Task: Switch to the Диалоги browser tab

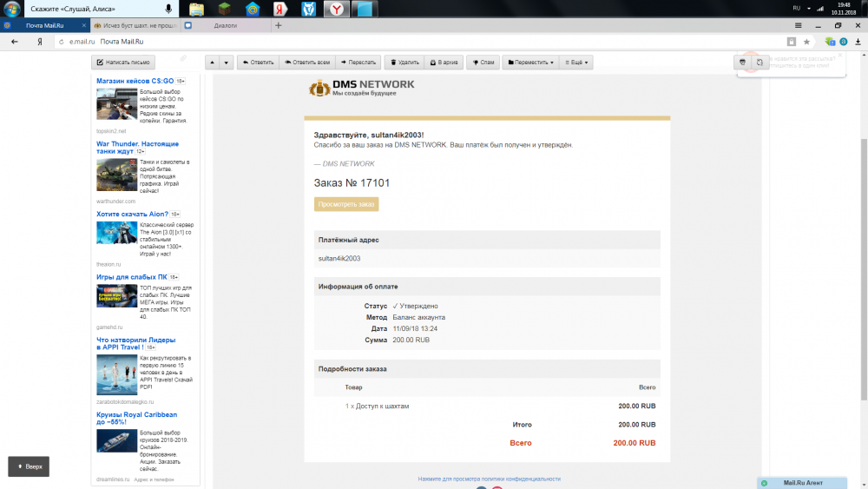Action: click(x=225, y=26)
